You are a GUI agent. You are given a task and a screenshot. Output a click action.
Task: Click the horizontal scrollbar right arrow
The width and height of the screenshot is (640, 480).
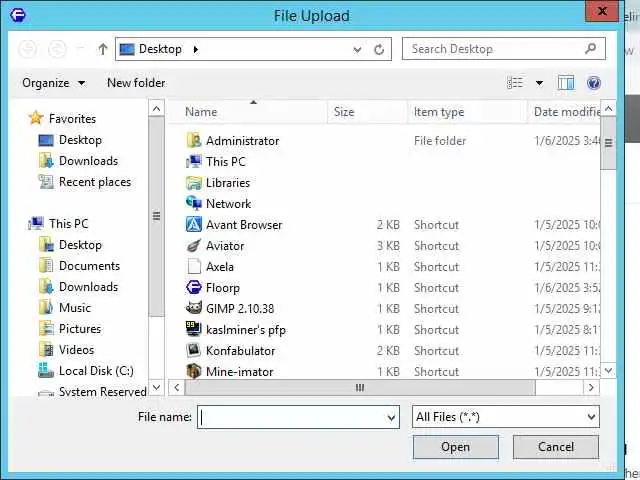point(591,387)
